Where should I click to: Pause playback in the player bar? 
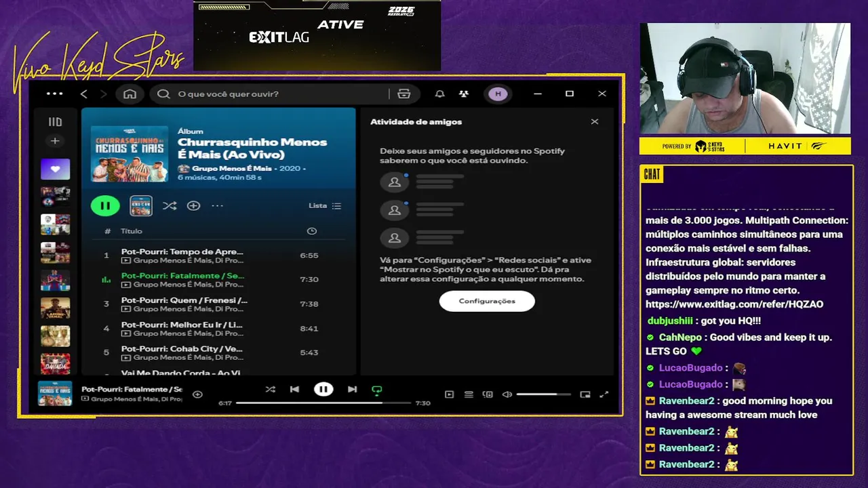(323, 390)
